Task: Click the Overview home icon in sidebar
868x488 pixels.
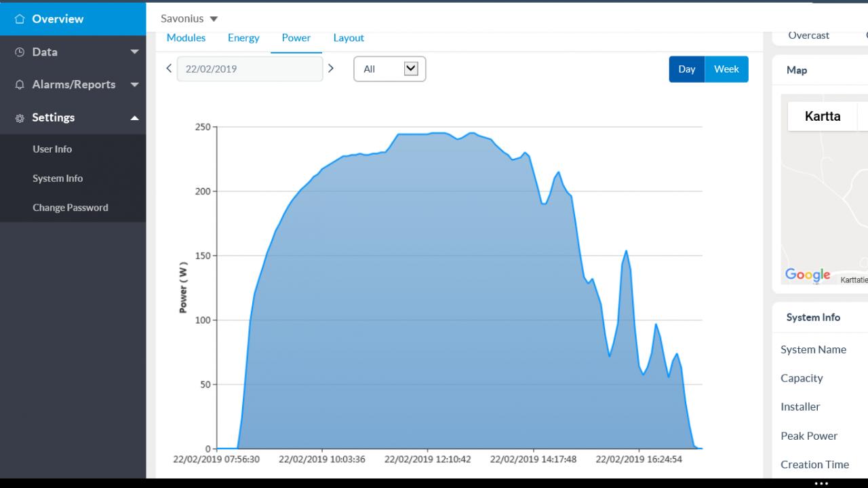Action: (x=20, y=19)
